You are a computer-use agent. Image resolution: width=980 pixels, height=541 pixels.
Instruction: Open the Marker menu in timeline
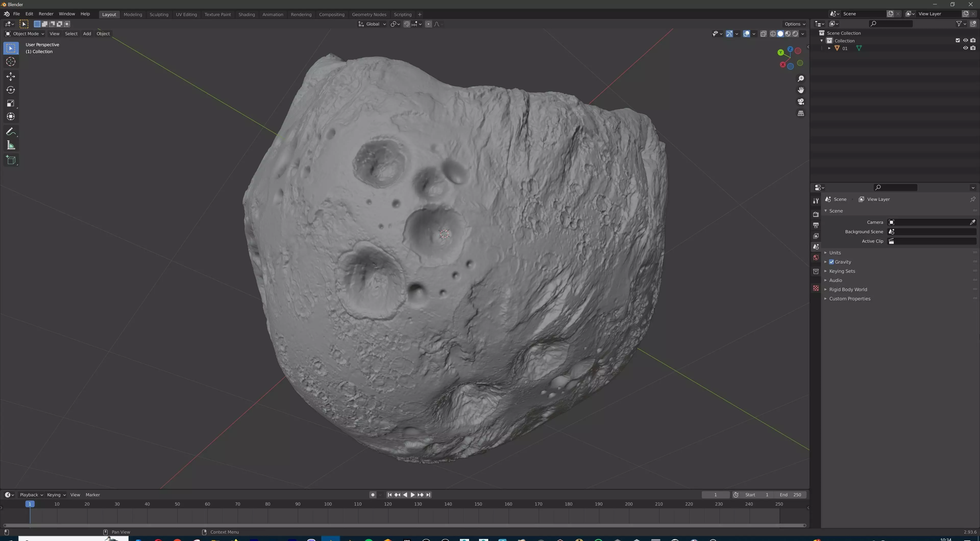92,495
